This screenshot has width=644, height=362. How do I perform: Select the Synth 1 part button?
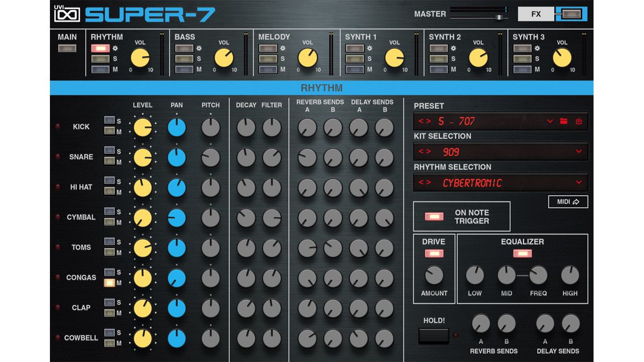point(354,48)
